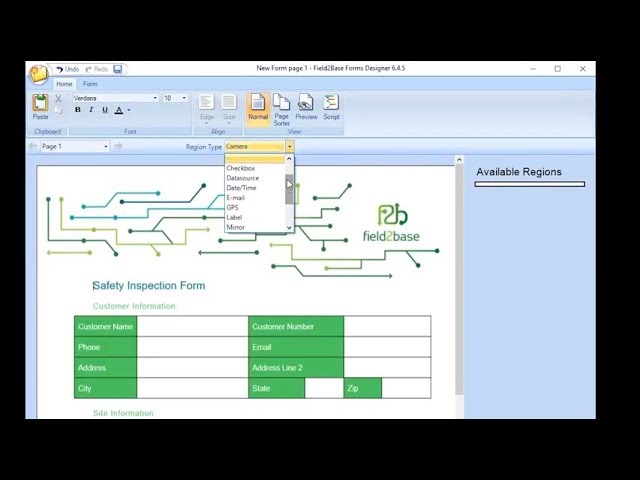Apply font color with the A icon
The image size is (640, 480).
[119, 110]
